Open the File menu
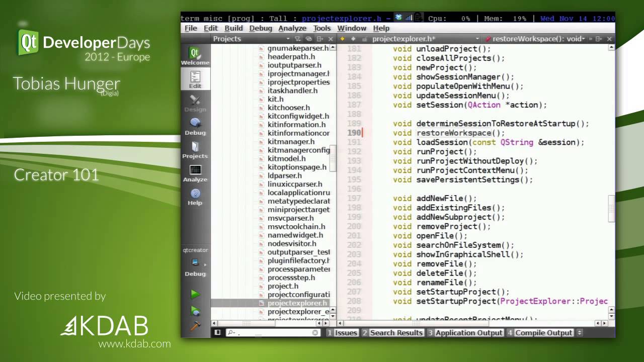644x362 pixels. click(191, 28)
